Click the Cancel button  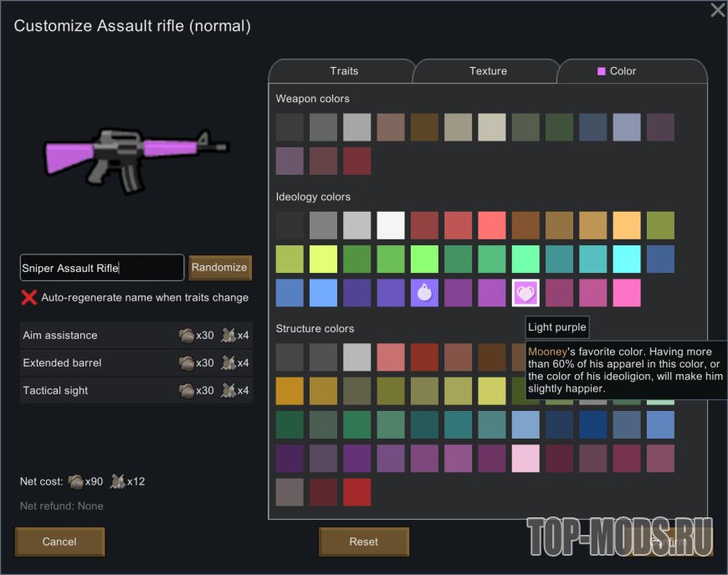(x=59, y=542)
